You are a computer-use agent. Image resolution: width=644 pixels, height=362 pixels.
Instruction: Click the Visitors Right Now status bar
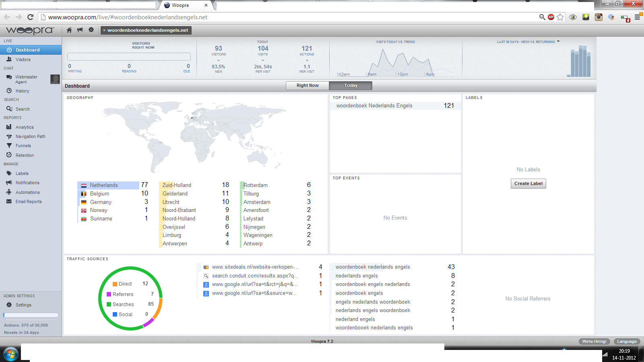coord(129,57)
